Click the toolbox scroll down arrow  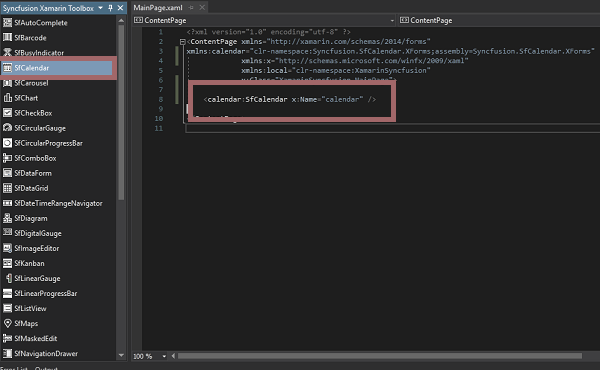coord(121,355)
